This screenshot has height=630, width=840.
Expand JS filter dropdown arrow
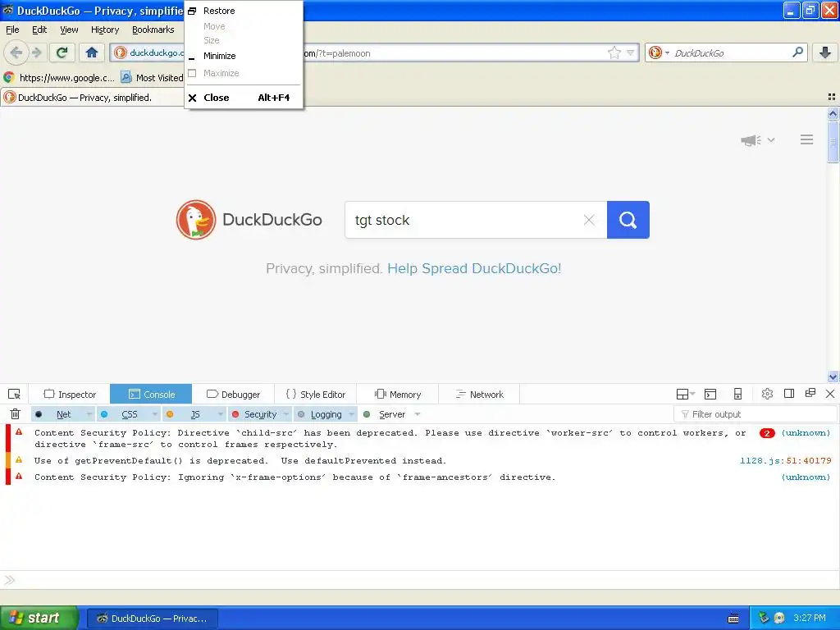pyautogui.click(x=220, y=414)
